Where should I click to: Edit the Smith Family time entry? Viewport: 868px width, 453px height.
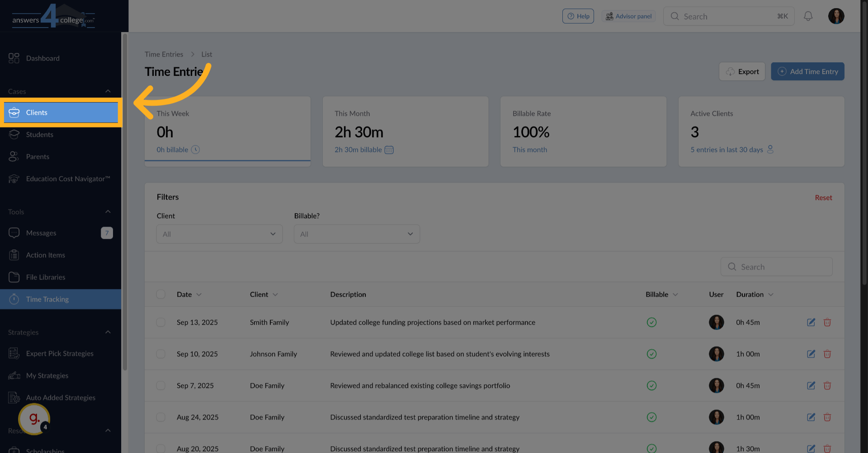[x=811, y=322]
